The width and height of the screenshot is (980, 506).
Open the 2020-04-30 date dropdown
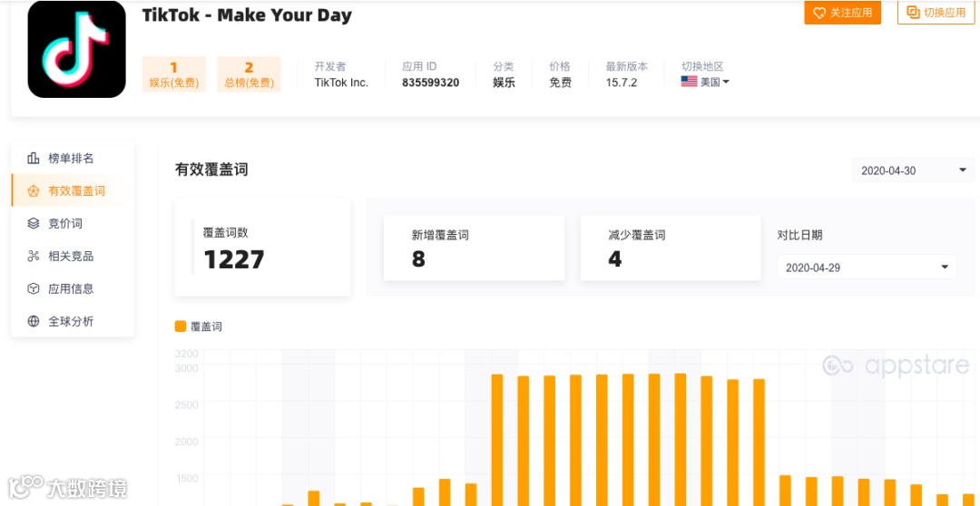point(913,170)
